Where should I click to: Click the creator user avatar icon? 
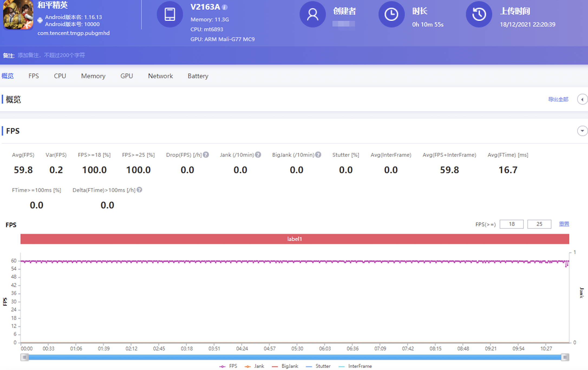tap(312, 14)
